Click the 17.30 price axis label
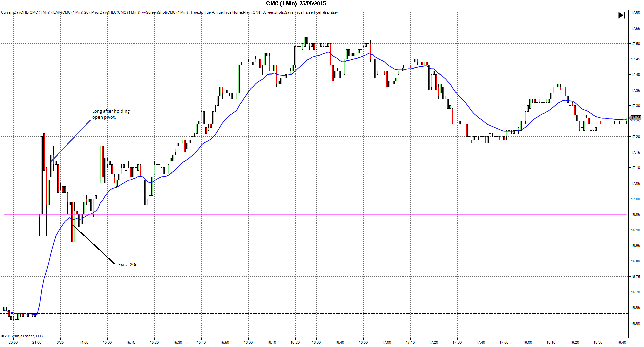Image resolution: width=644 pixels, height=347 pixels. [x=635, y=106]
